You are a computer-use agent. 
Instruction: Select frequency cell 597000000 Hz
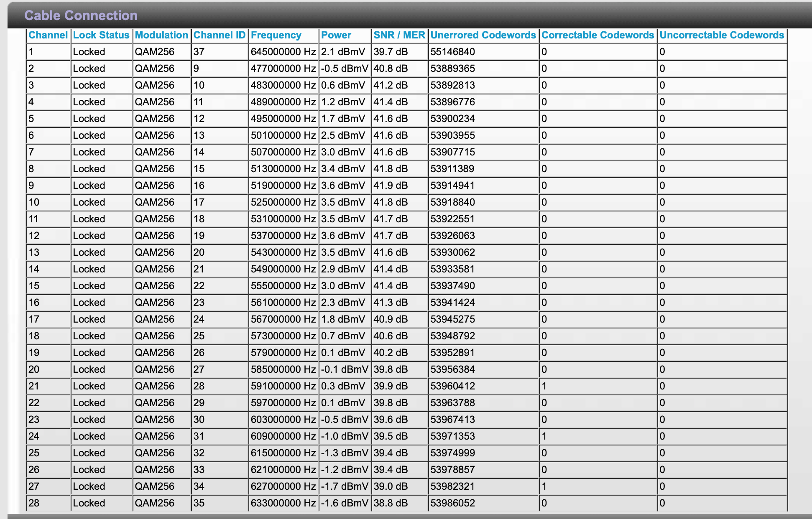point(283,403)
